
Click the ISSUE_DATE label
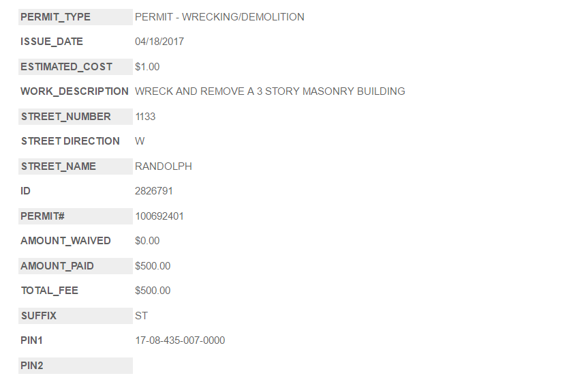52,42
